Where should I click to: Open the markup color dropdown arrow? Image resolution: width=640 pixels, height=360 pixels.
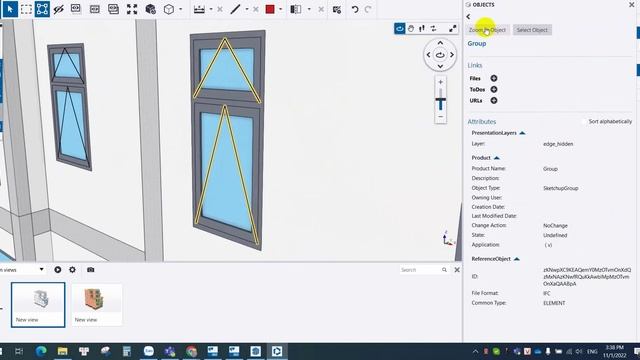tap(280, 9)
